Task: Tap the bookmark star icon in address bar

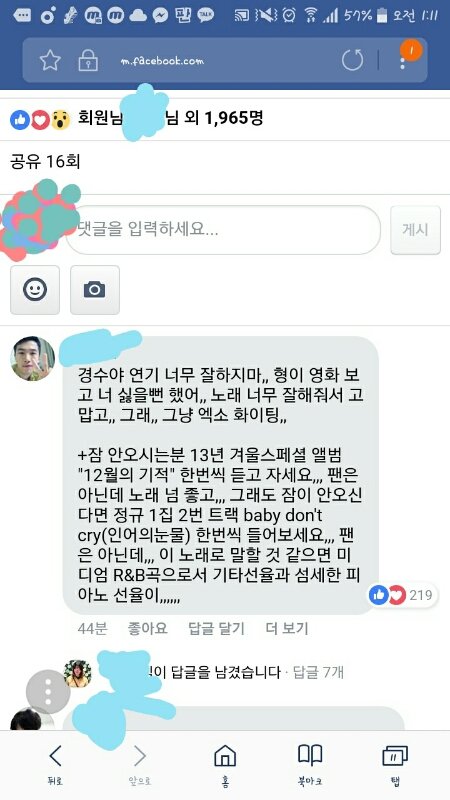Action: [51, 61]
